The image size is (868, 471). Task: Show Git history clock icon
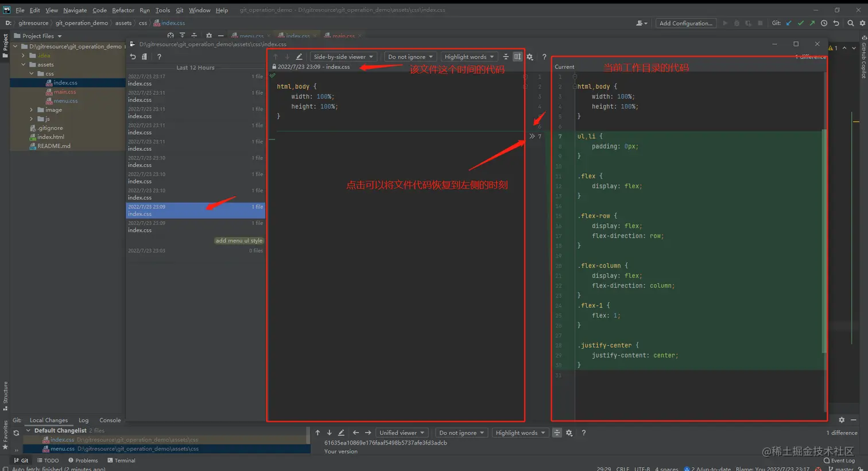(x=824, y=23)
